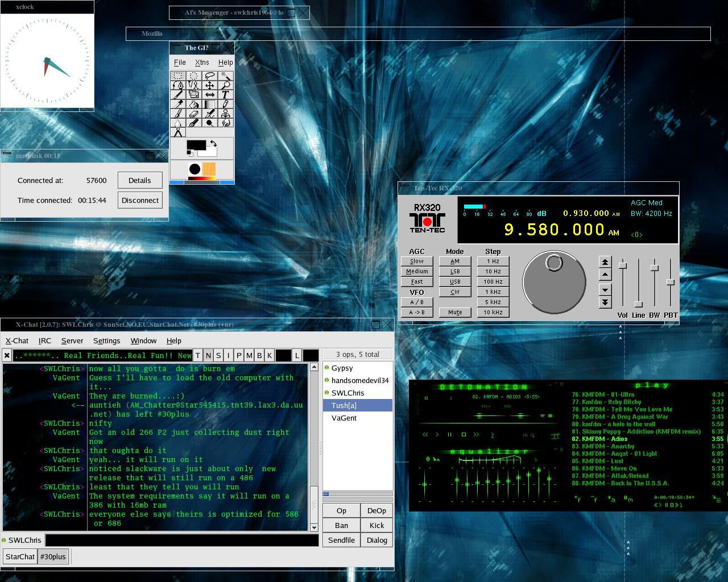Click the Disconnect button in earthlink dialog
This screenshot has height=582, width=728.
[x=140, y=200]
